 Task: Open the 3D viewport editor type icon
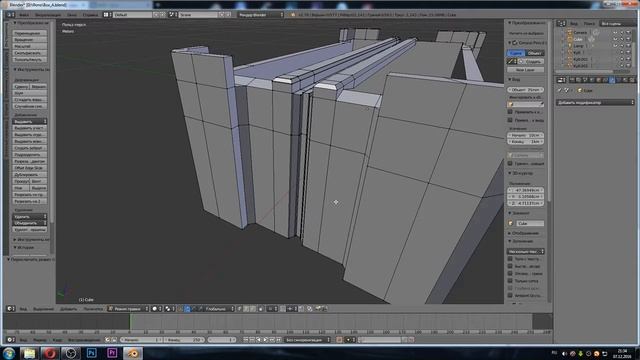[x=11, y=309]
